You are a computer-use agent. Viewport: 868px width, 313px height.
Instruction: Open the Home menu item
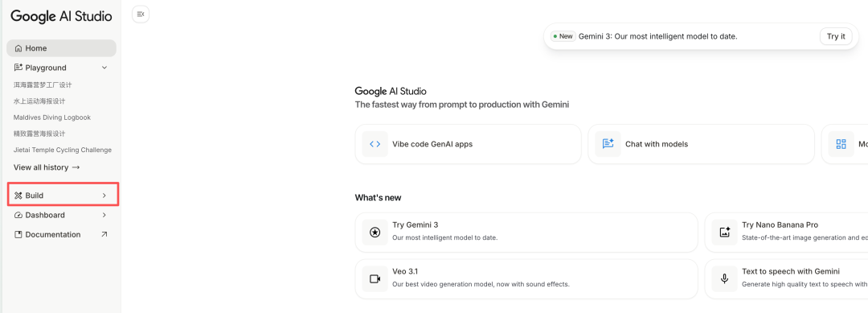tap(61, 48)
